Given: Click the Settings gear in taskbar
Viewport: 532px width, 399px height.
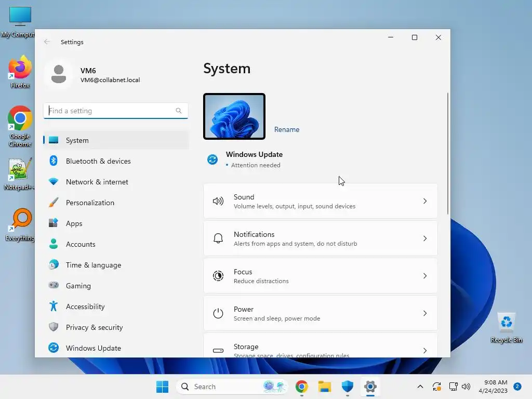Looking at the screenshot, I should click(x=370, y=387).
